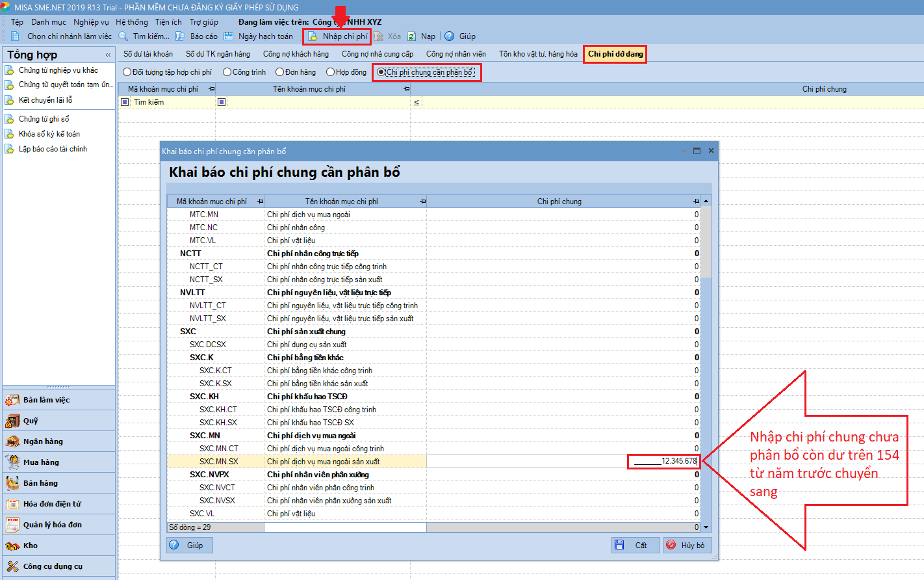
Task: Open filter operator dropdown in Chi phí chung column
Action: coord(417,102)
